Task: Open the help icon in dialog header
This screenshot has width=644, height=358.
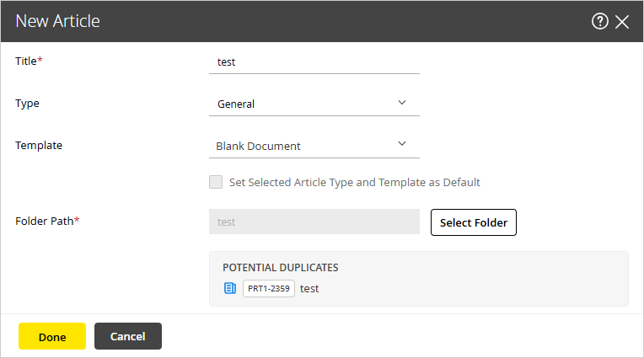Action: coord(600,22)
